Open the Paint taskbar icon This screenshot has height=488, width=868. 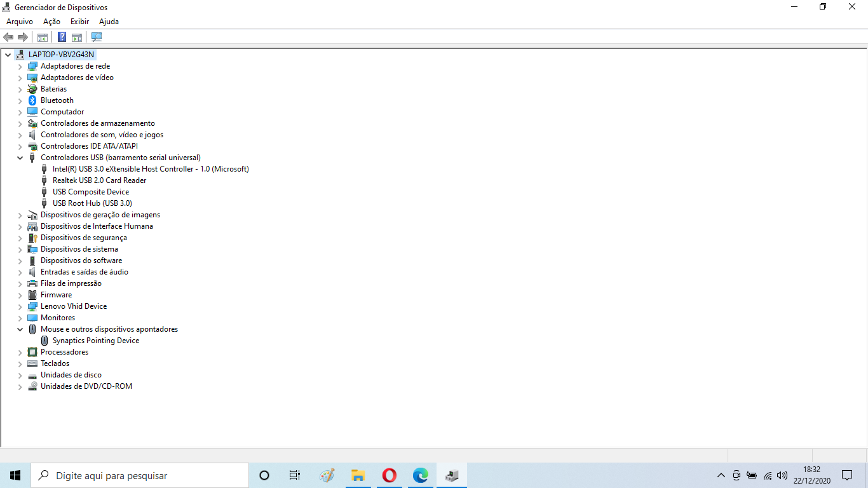point(327,475)
